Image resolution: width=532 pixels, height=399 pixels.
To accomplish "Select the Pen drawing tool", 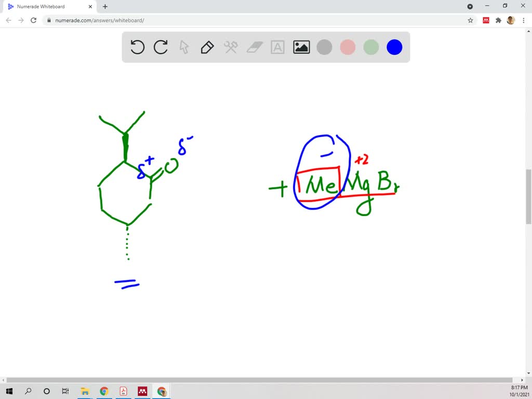I will pos(207,47).
